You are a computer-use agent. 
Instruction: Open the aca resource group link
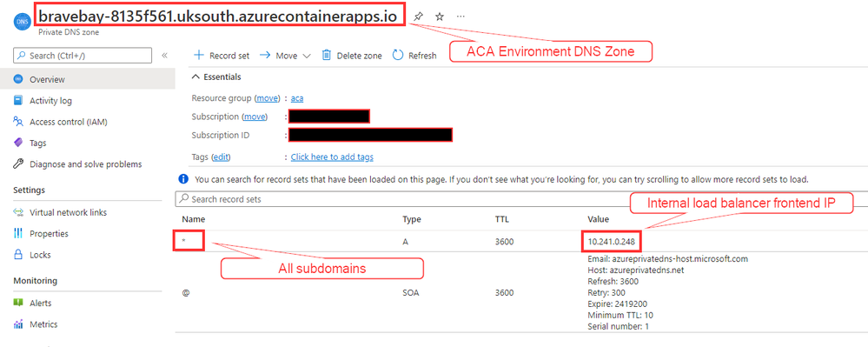coord(297,98)
